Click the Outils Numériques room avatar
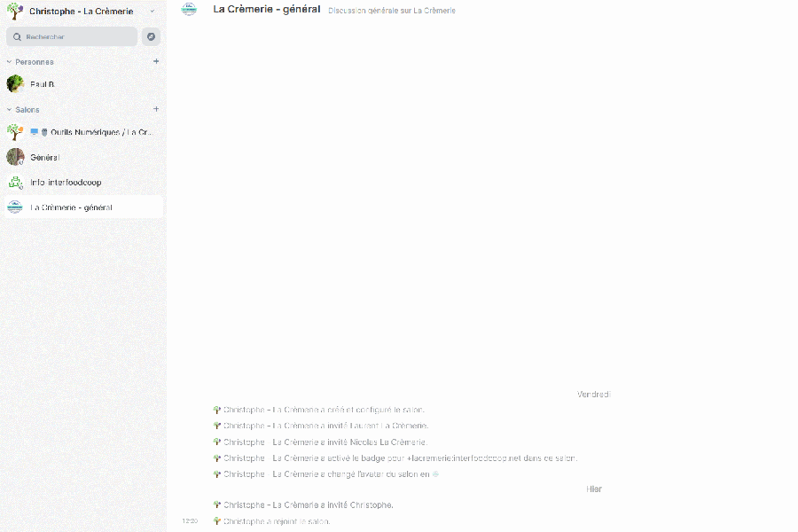 [x=14, y=131]
